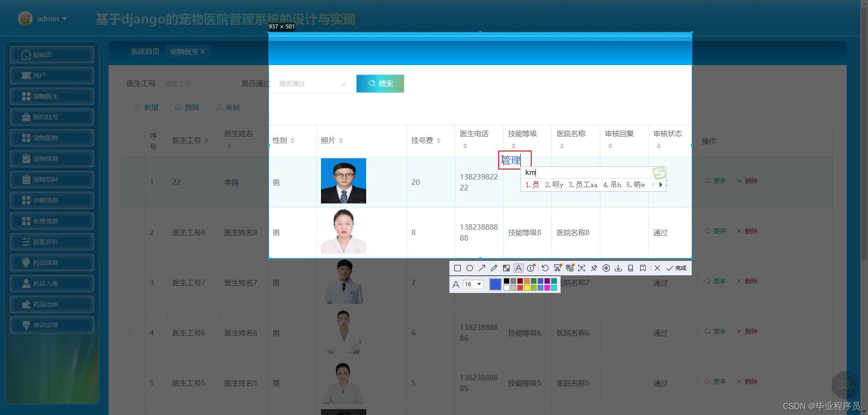Open the font size 16 dropdown

pos(473,284)
